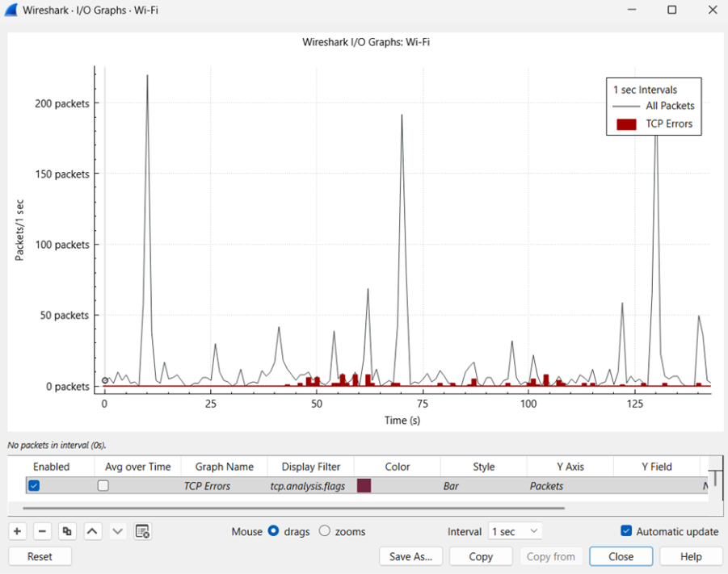Image resolution: width=728 pixels, height=574 pixels.
Task: Click Display Filter column header
Action: pos(311,467)
